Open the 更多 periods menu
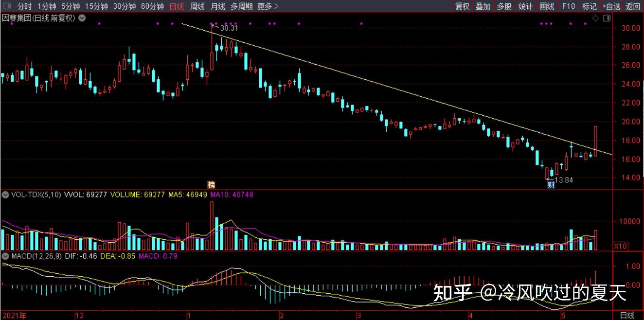 click(x=268, y=6)
